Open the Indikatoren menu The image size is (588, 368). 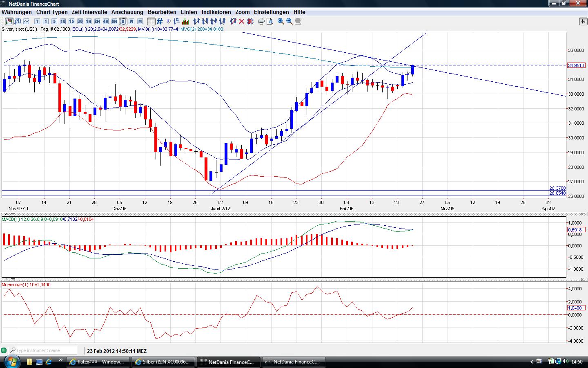click(216, 12)
